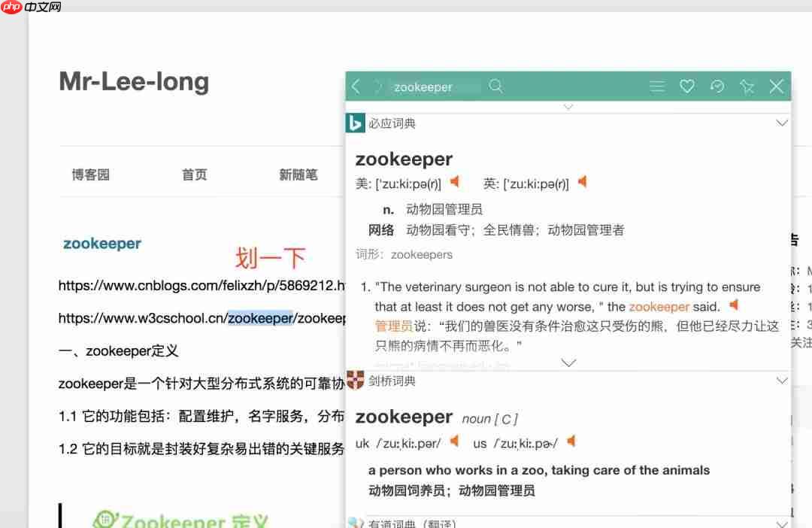Toggle the pin icon to keep popup open

tap(747, 86)
